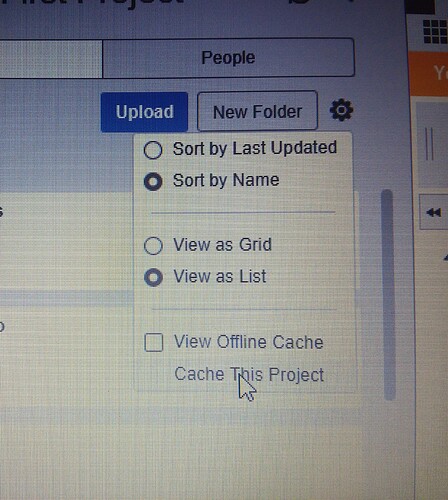The width and height of the screenshot is (448, 500).
Task: Enable the View Offline Cache checkbox
Action: tap(154, 342)
